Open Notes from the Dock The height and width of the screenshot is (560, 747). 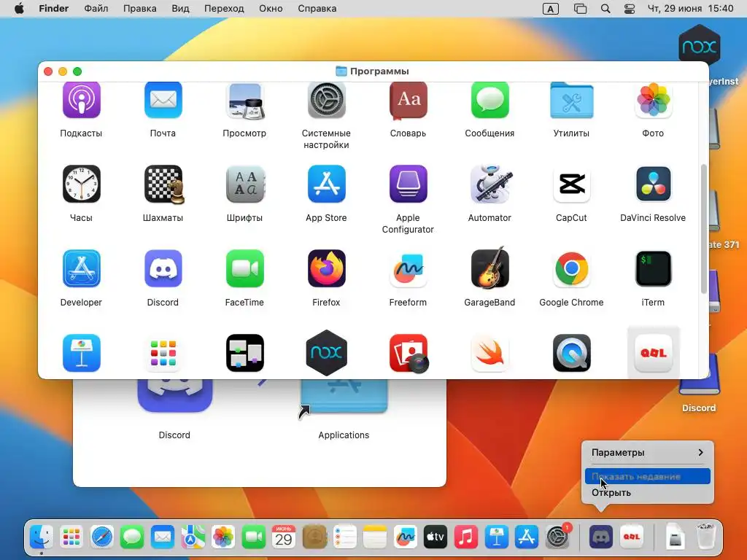[375, 537]
